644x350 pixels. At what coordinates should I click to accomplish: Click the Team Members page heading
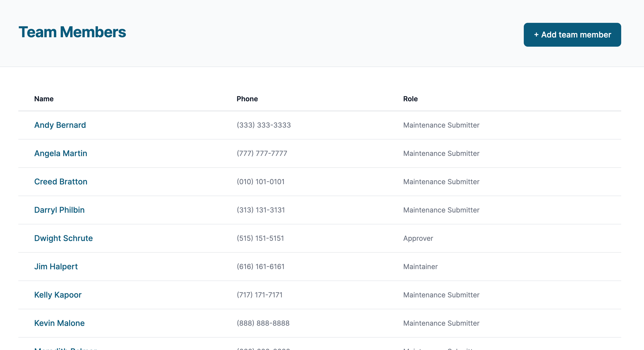point(72,32)
